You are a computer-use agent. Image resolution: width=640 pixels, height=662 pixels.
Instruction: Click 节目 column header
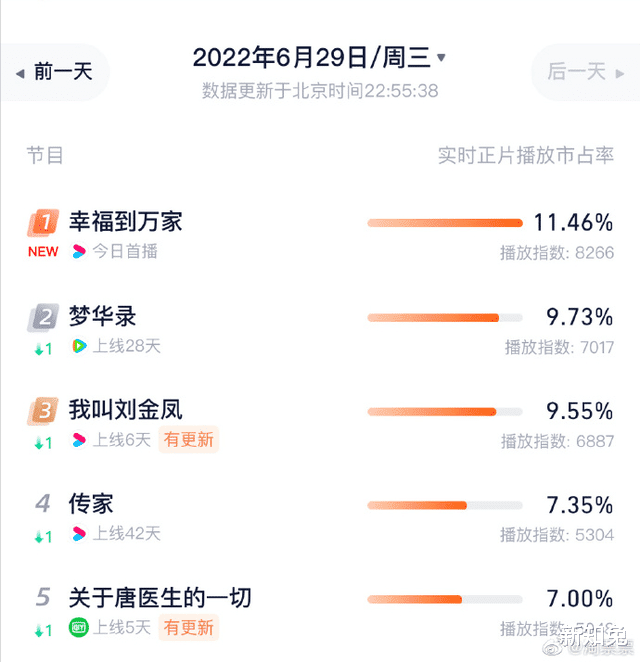pos(45,155)
